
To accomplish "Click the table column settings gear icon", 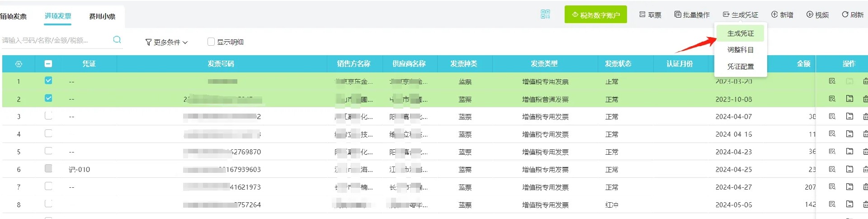I will click(19, 64).
